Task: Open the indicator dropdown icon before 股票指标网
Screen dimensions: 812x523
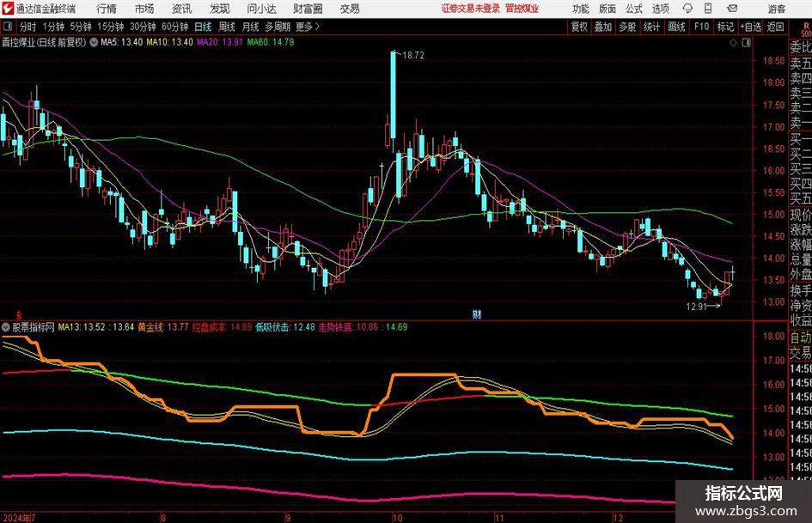Action: click(6, 327)
